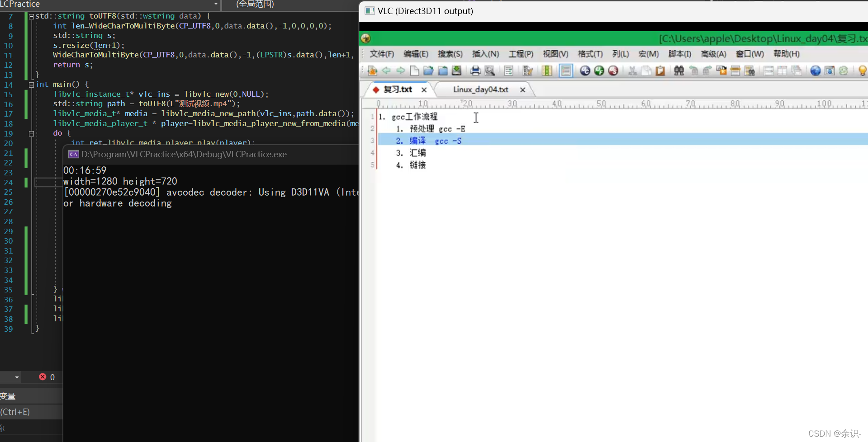The height and width of the screenshot is (442, 868).
Task: Select the 变量 panel header
Action: (8, 396)
